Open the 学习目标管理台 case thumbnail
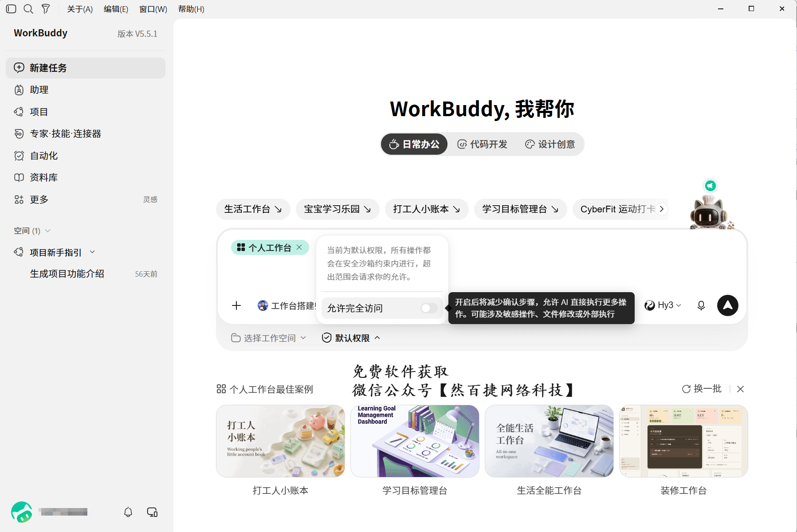 click(x=415, y=441)
